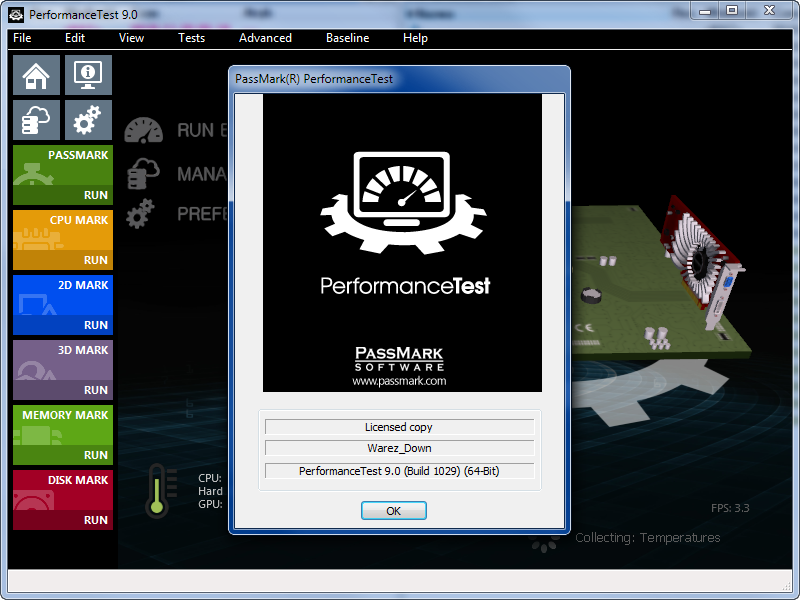
Task: Click the Warez_Down license name field
Action: pyautogui.click(x=399, y=448)
